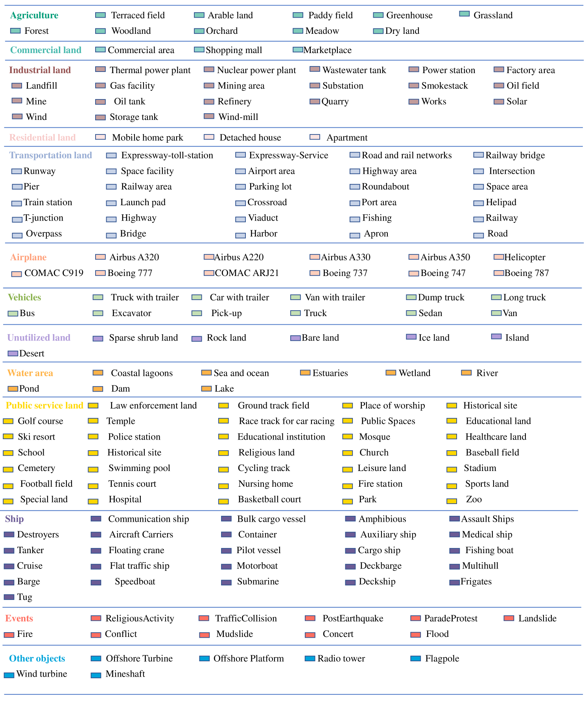Click the Road and rail networks label

click(407, 155)
